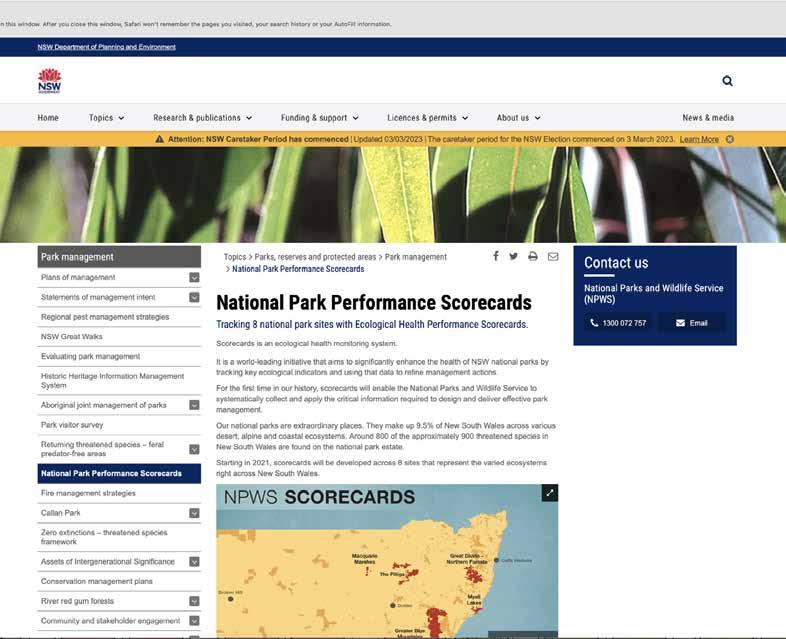Viewport: 786px width, 639px height.
Task: Click National Park Performance Scorecards breadcrumb
Action: [298, 269]
